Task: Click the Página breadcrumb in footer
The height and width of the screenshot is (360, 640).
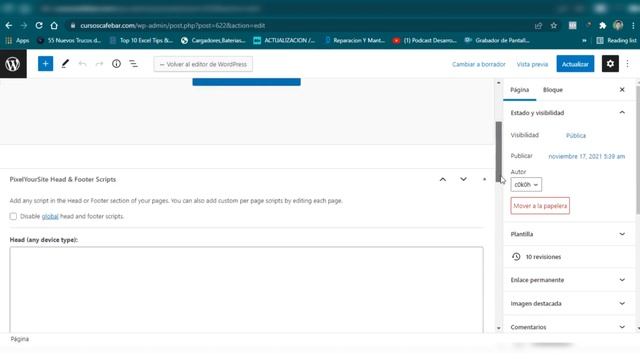Action: click(x=20, y=339)
